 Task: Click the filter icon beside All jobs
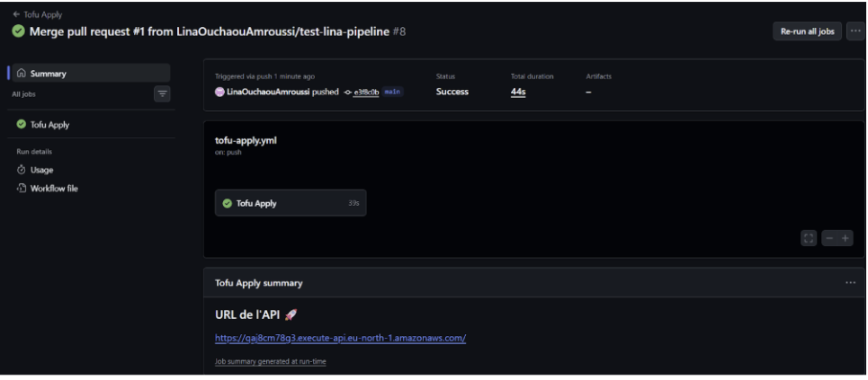[162, 93]
